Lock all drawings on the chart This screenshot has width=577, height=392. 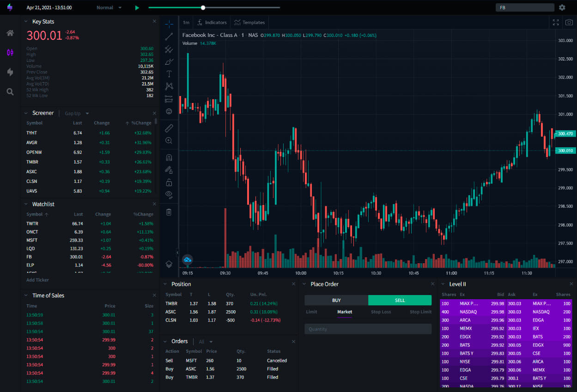click(x=169, y=182)
